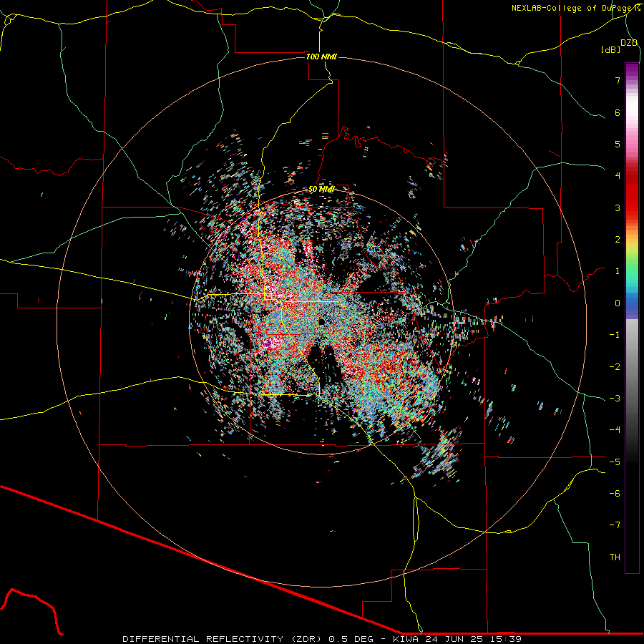The height and width of the screenshot is (644, 644).
Task: Click the KIWA radar site center dot
Action: click(x=321, y=321)
